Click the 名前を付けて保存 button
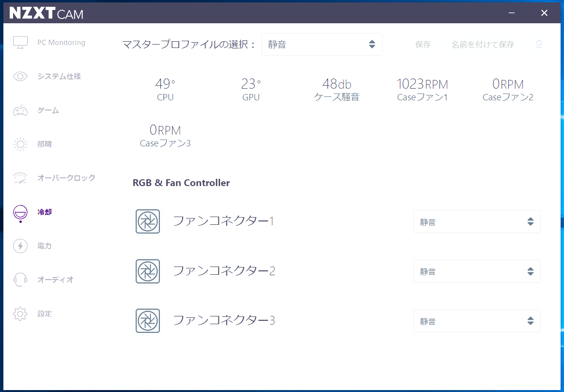Viewport: 564px width, 392px height. coord(483,45)
